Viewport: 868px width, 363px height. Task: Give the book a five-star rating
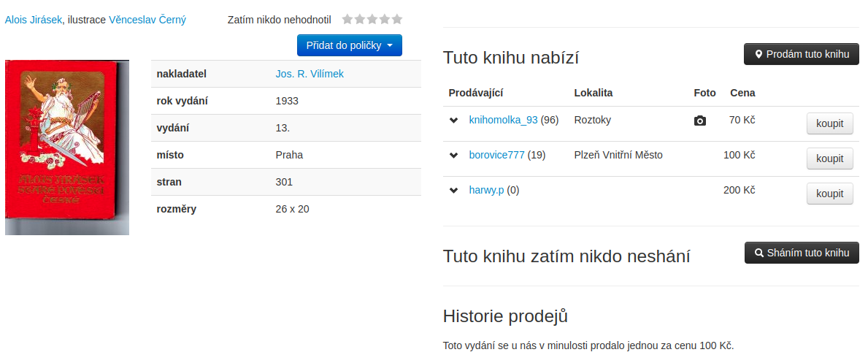click(396, 20)
